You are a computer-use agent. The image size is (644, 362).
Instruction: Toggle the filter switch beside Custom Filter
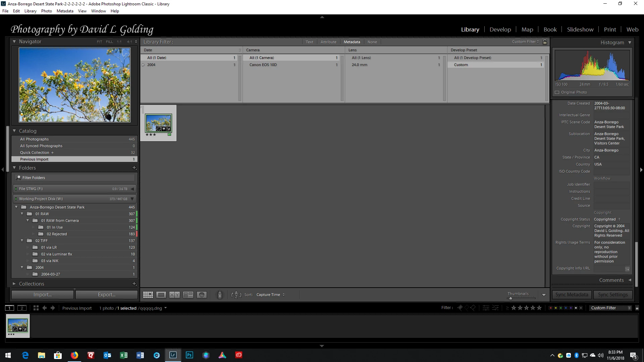click(x=637, y=308)
